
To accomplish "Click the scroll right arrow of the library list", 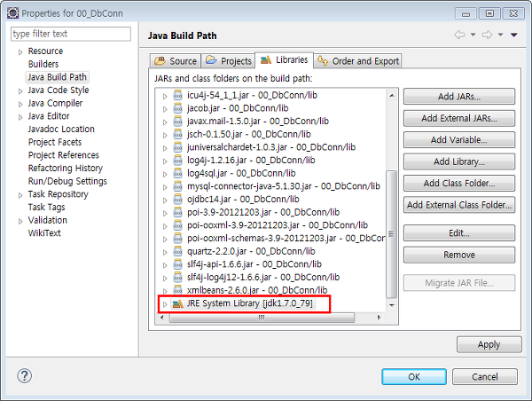I will (379, 318).
